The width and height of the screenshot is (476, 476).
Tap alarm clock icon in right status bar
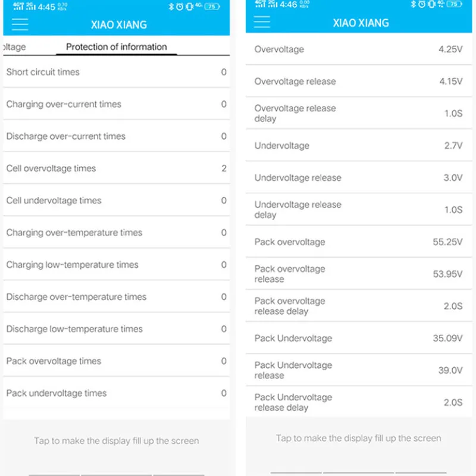(422, 4)
